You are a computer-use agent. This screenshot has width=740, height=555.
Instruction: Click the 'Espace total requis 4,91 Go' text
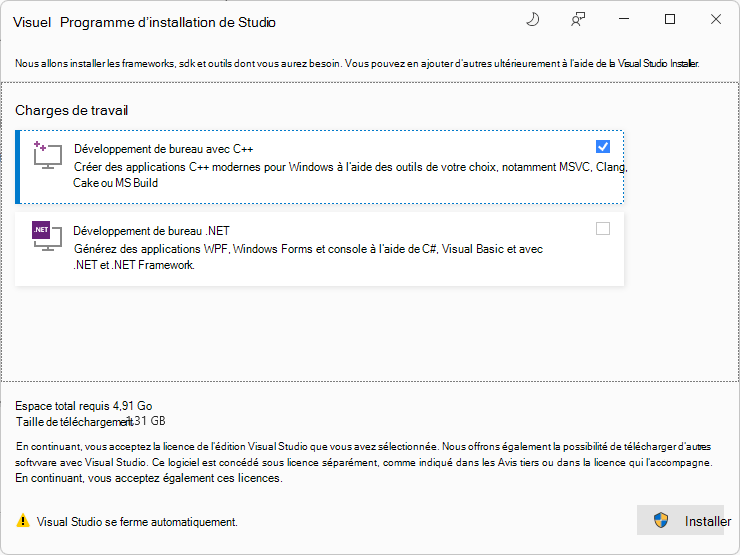[84, 406]
